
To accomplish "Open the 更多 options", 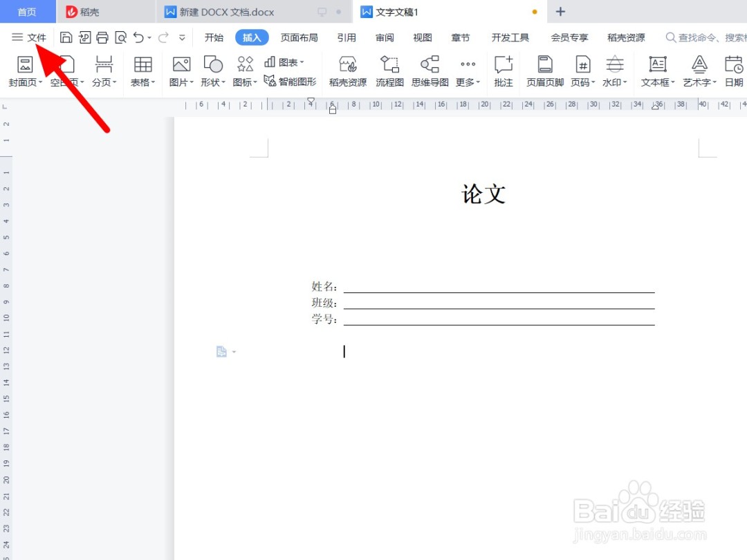I will 468,71.
